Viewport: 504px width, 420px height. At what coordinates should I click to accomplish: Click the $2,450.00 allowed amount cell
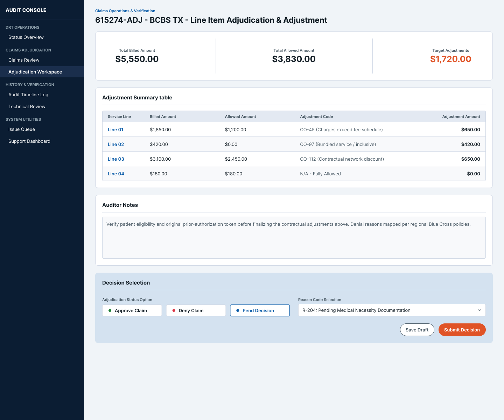(236, 159)
